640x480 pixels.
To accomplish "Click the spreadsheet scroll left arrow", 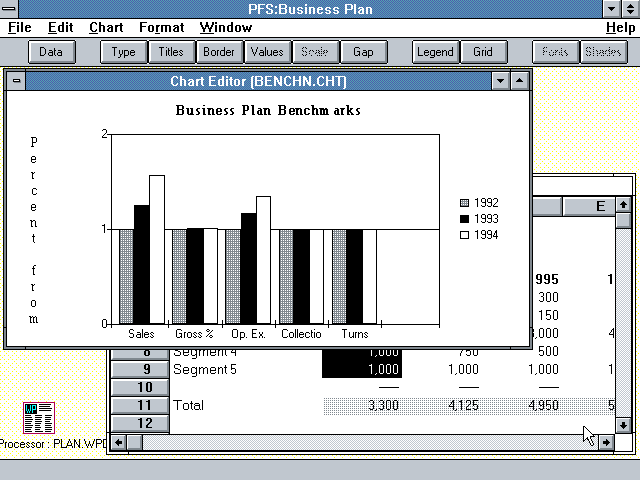I will pos(118,442).
